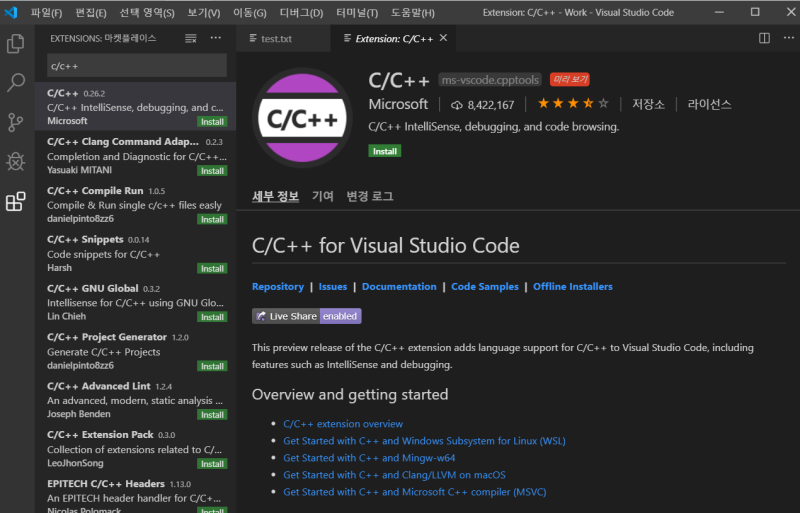Select the C/C++ Snippets list entry title
This screenshot has height=513, width=800.
(85, 239)
